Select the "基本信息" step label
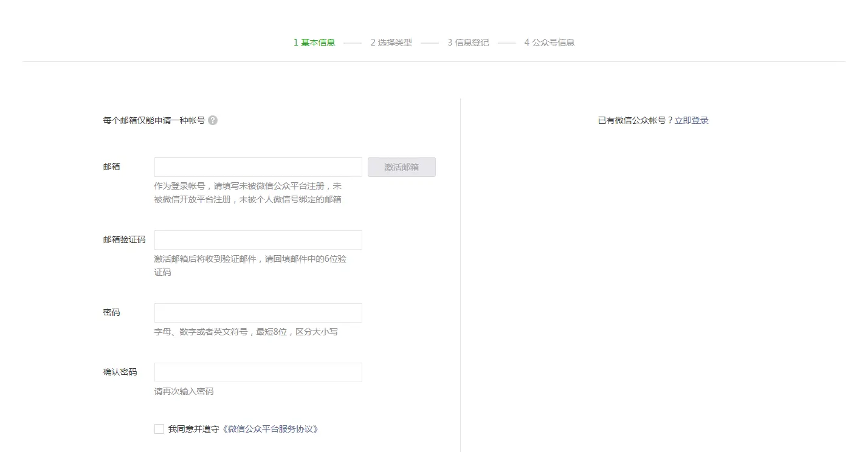 [317, 42]
